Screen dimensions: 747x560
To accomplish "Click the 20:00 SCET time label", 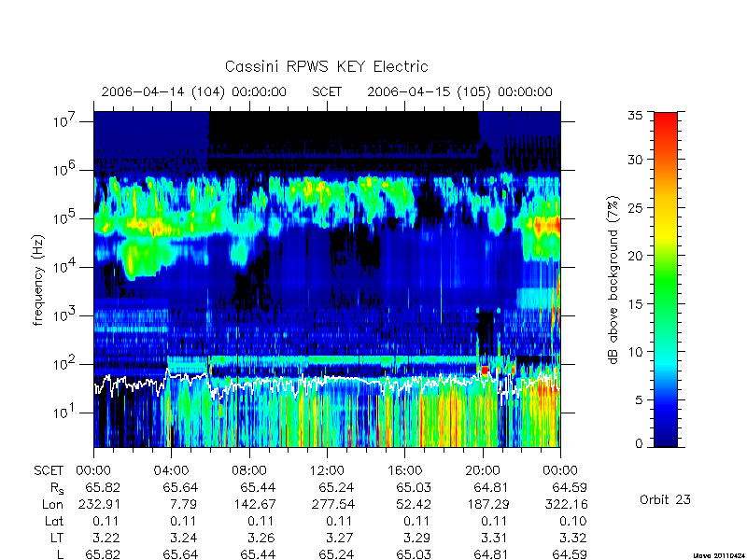I will tap(483, 470).
